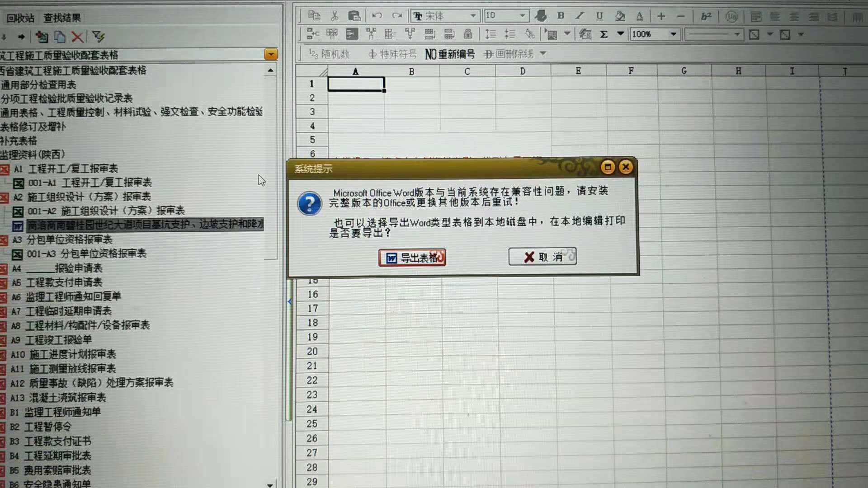
Task: Click the Undo arrow icon
Action: pyautogui.click(x=377, y=16)
